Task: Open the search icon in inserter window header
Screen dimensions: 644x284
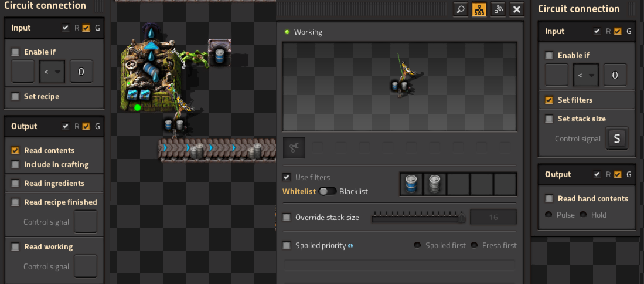Action: pos(461,9)
